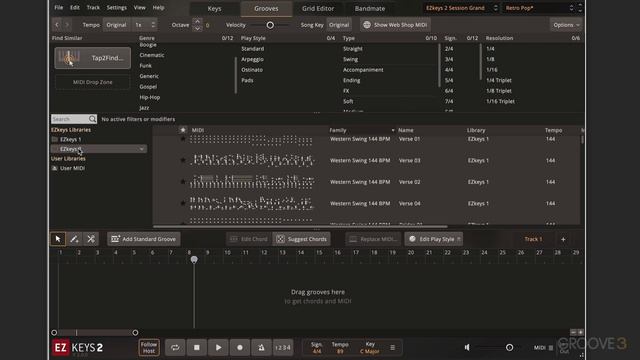The height and width of the screenshot is (360, 640).
Task: Toggle the metronome
Action: [x=261, y=347]
